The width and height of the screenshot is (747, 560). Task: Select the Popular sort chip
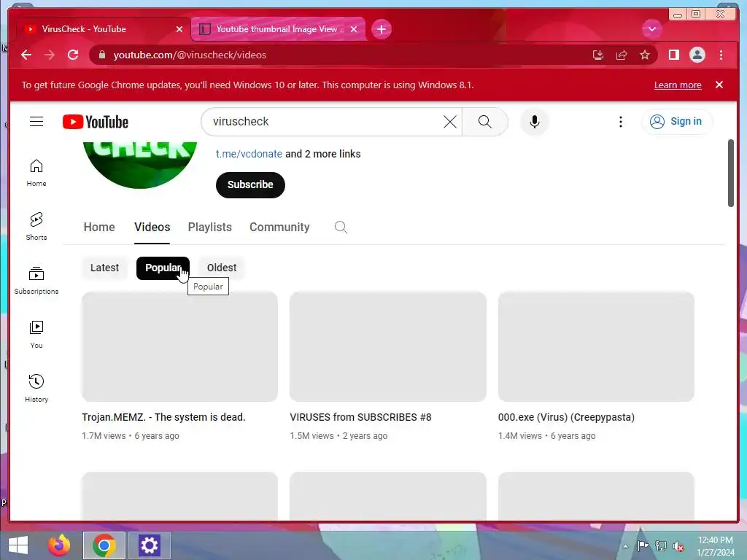pos(163,268)
